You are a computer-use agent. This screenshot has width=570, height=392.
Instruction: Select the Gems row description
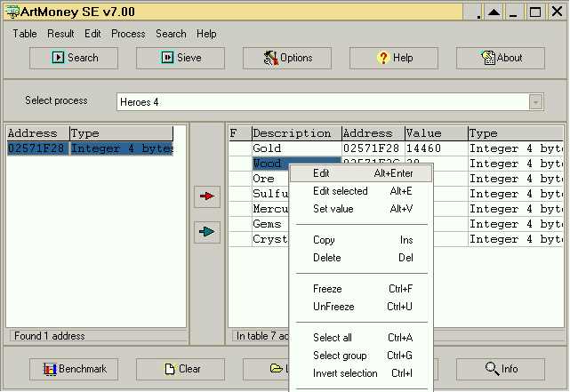[x=270, y=224]
